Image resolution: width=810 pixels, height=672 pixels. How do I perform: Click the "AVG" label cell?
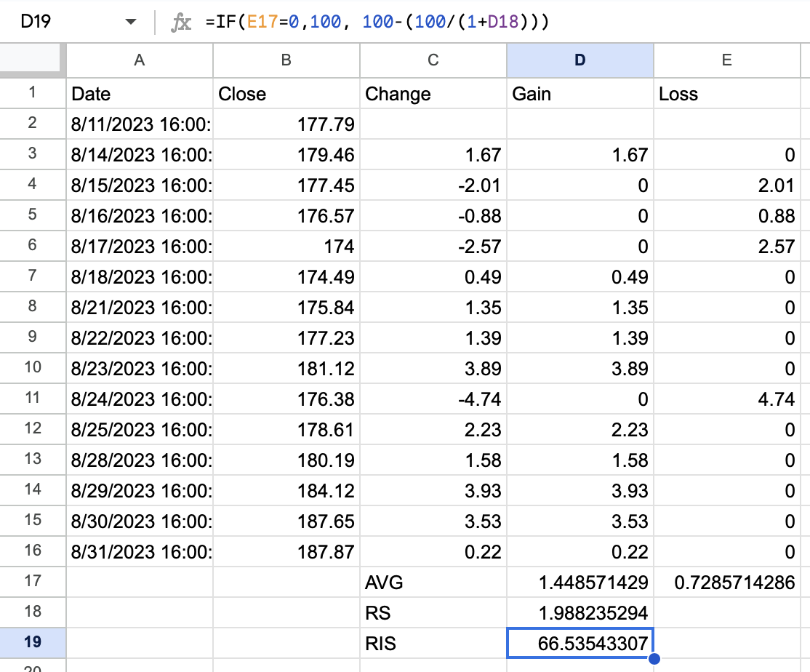coord(433,582)
